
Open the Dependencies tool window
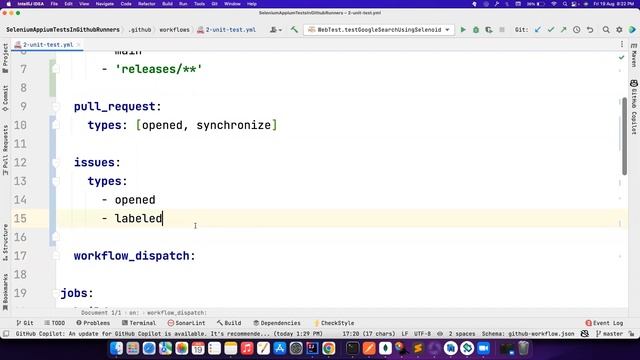coord(277,323)
